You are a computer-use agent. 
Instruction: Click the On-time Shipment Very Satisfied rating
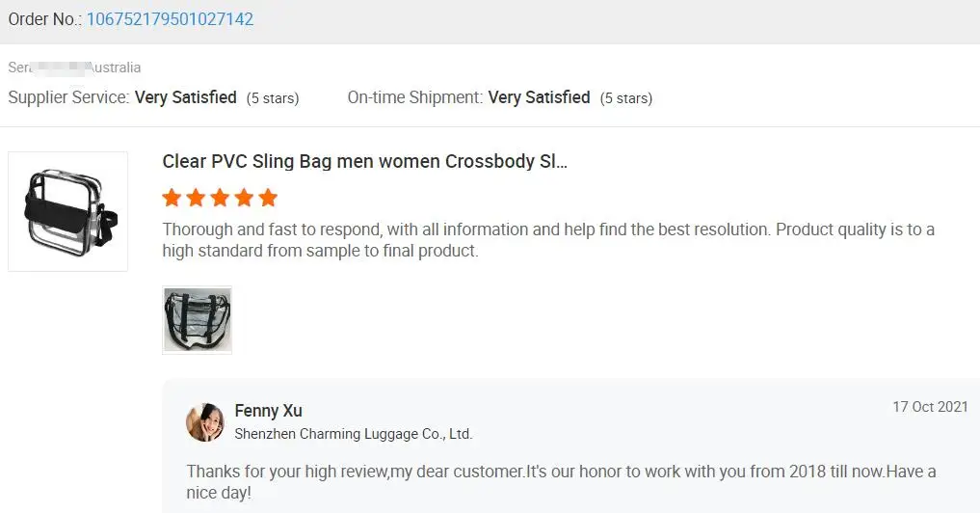point(539,97)
